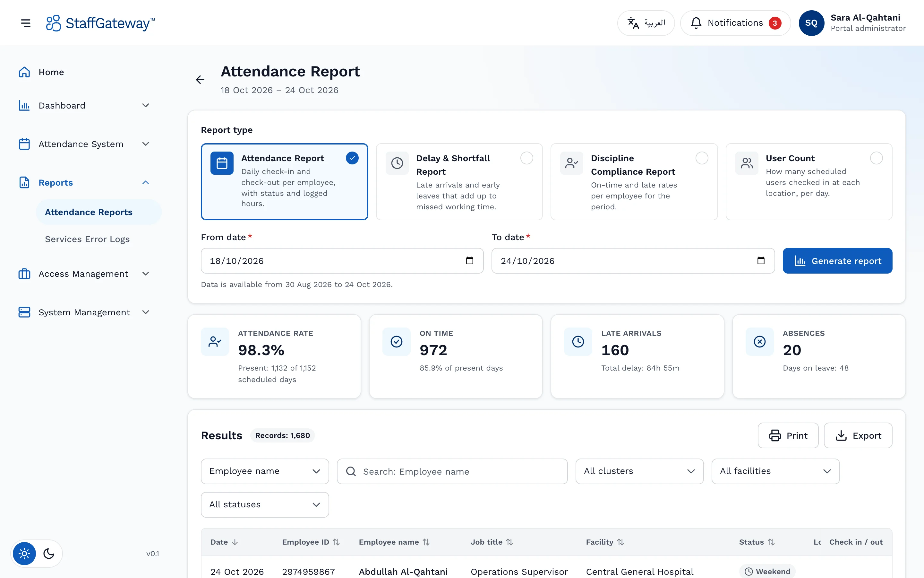Click the StaffGateway logo
Image resolution: width=924 pixels, height=578 pixels.
click(x=100, y=23)
